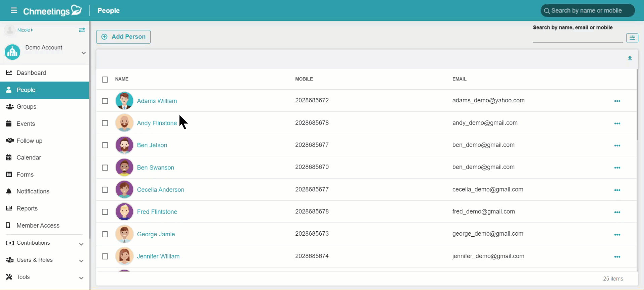Expand the Users & Roles submenu arrow
This screenshot has width=644, height=290.
click(81, 261)
